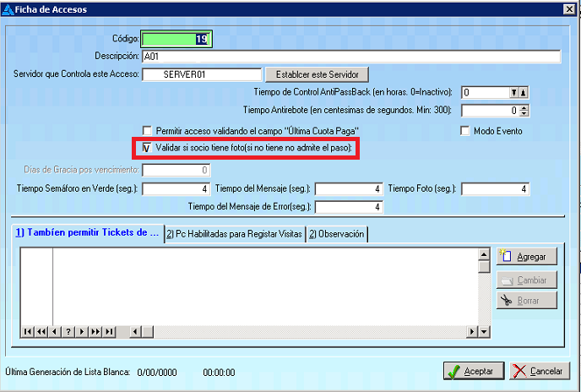Increment the Tiempo Antirebote spinner value
This screenshot has width=581, height=392.
click(524, 107)
